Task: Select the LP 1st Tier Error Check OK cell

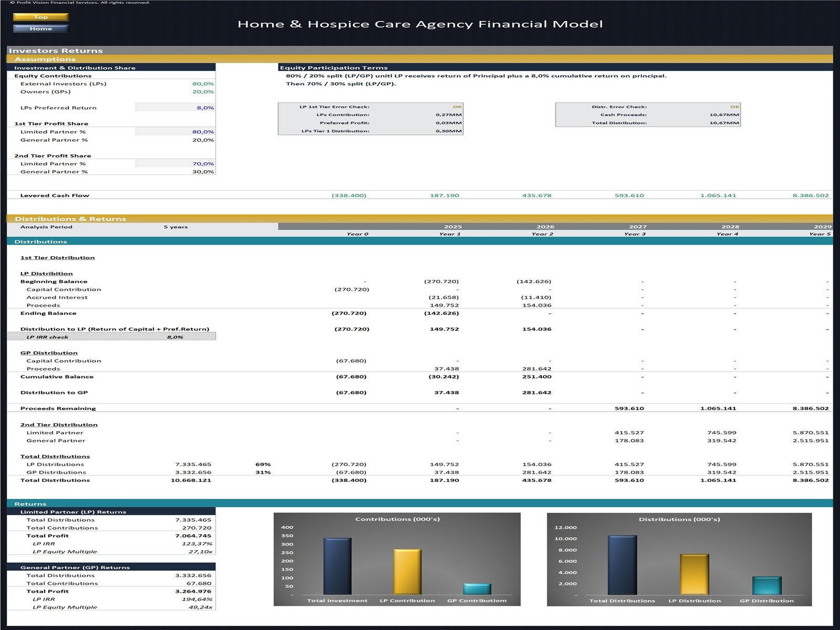Action: pos(457,107)
